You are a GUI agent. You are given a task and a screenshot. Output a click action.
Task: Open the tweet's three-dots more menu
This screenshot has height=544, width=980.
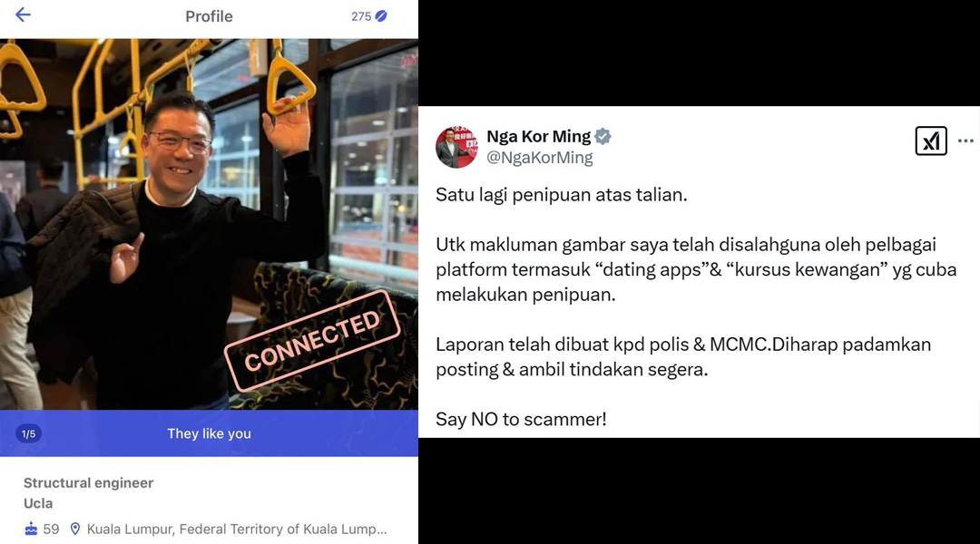[965, 141]
